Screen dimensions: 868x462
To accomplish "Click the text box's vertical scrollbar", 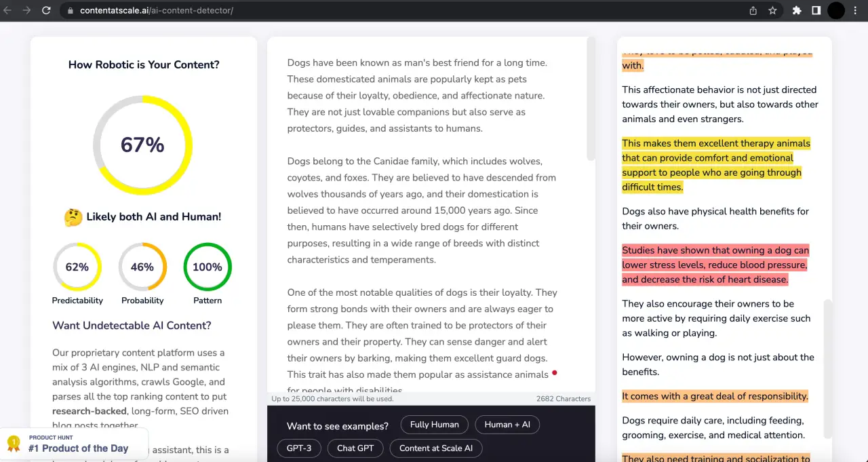I will (591, 98).
